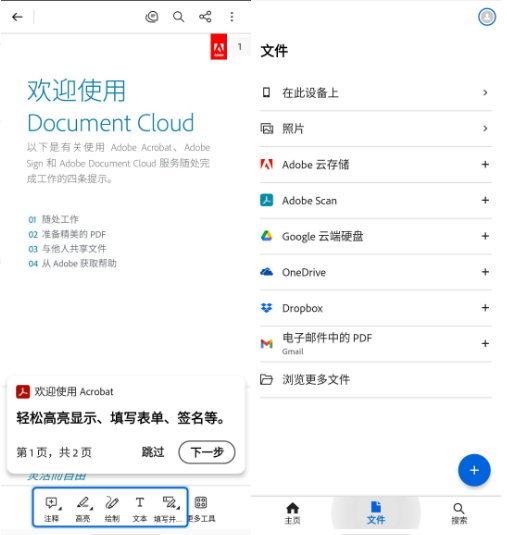Select the 注释 comment tool
The width and height of the screenshot is (507, 535).
[x=52, y=509]
